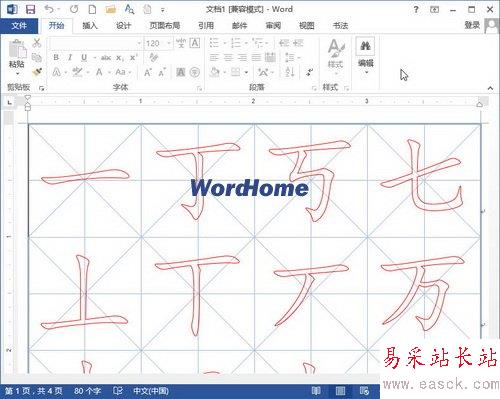Open the Paste options arrow under 粘贴
Screen dimensions: 500x399
pos(17,73)
